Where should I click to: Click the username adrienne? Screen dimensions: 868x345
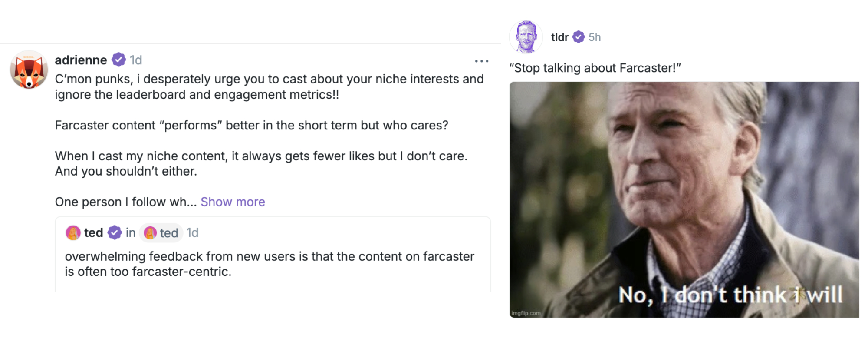(81, 60)
